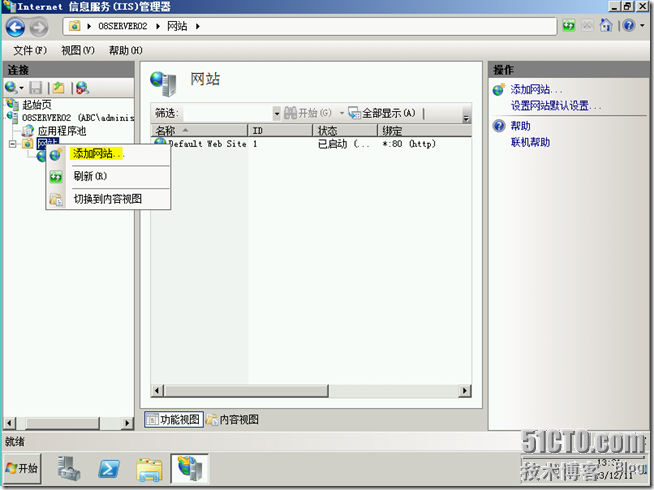Open the blue help icon at top right

click(x=629, y=26)
